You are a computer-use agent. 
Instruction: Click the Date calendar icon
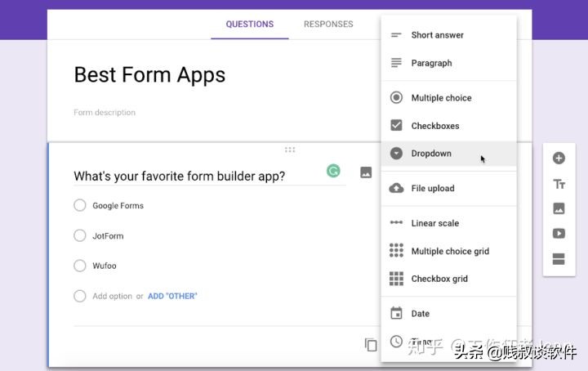(396, 313)
